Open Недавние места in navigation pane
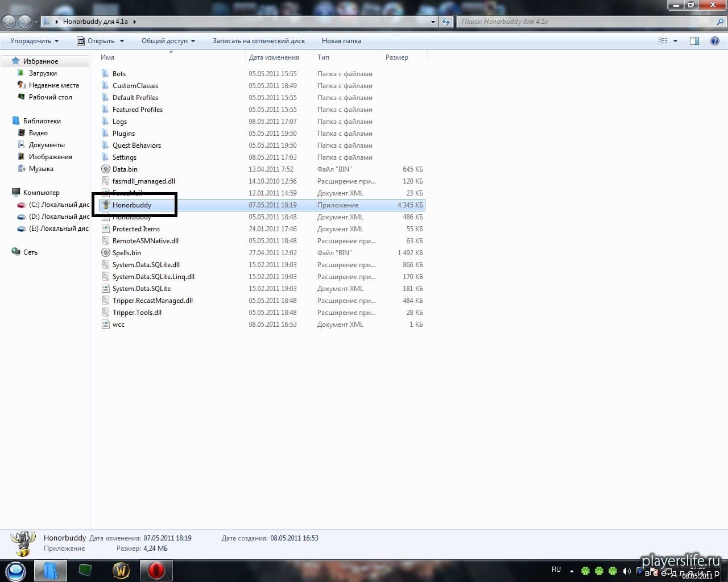The image size is (728, 582). coord(53,85)
